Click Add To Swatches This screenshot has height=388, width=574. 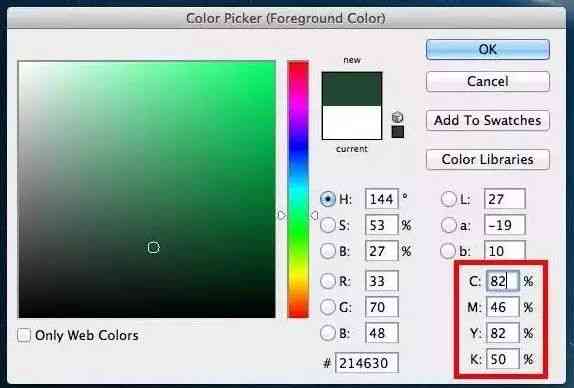pyautogui.click(x=488, y=120)
